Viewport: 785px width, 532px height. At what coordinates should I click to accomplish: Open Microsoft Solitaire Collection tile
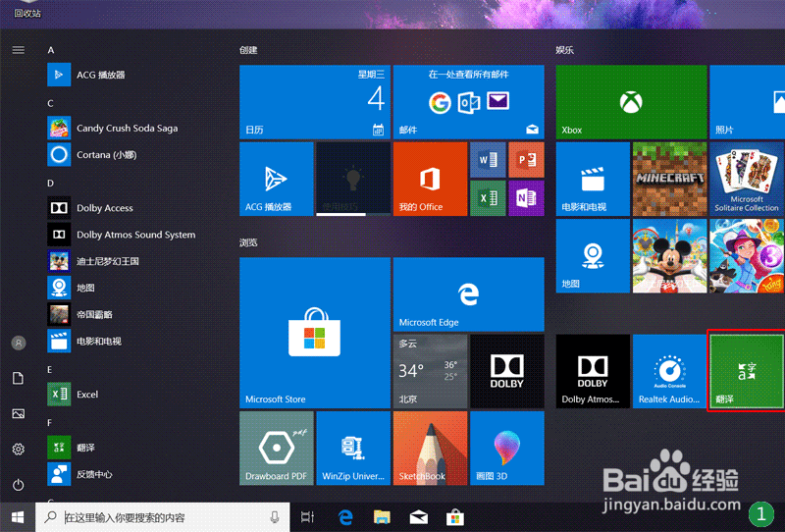[747, 180]
